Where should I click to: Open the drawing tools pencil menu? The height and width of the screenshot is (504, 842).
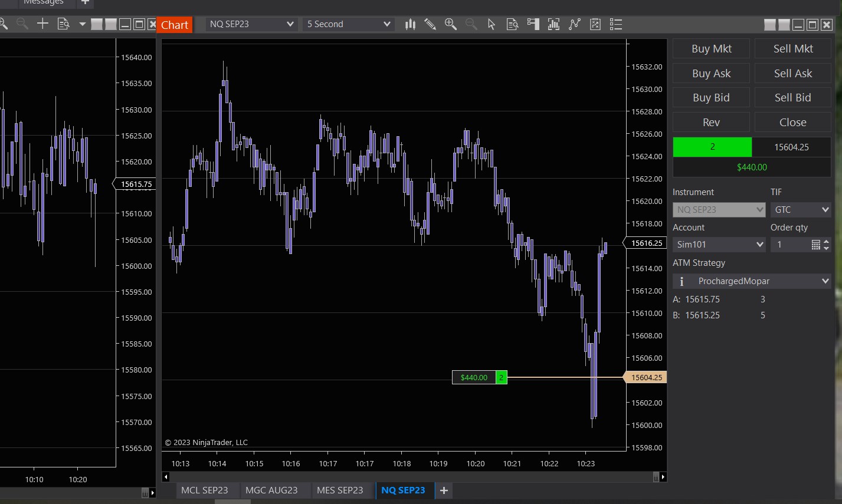click(x=430, y=24)
